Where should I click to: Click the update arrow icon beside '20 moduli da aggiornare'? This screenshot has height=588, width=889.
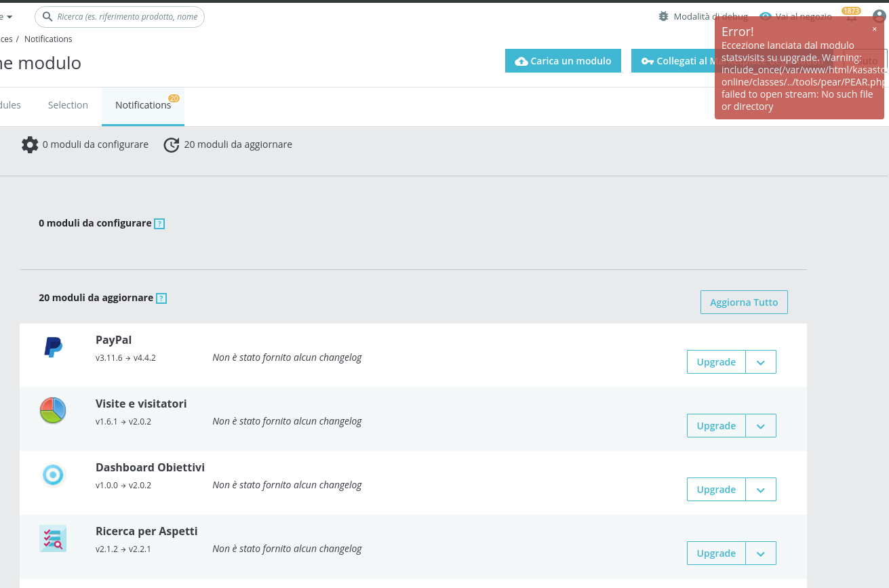tap(172, 144)
